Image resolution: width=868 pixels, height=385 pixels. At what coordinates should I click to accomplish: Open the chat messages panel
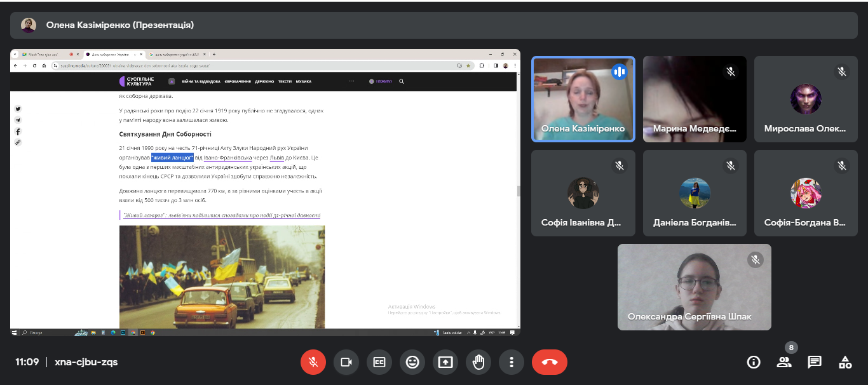pyautogui.click(x=815, y=362)
